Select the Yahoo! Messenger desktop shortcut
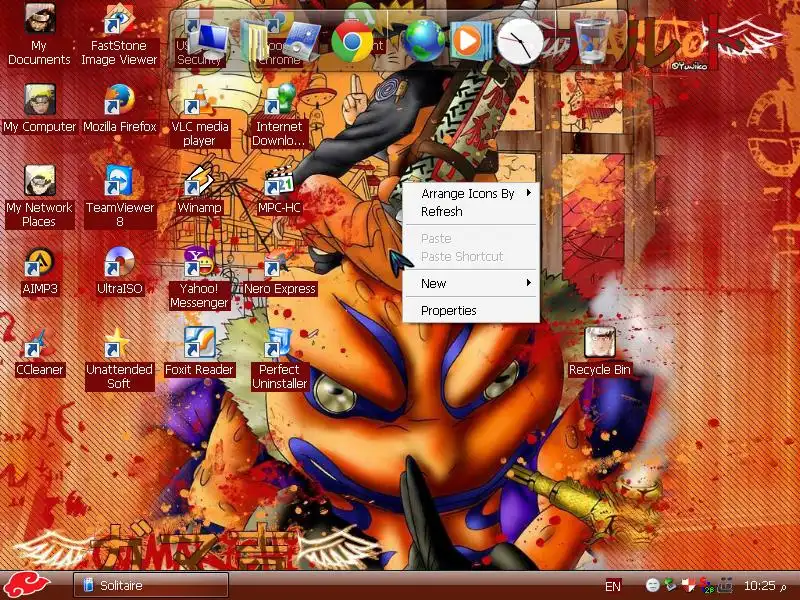 [199, 278]
